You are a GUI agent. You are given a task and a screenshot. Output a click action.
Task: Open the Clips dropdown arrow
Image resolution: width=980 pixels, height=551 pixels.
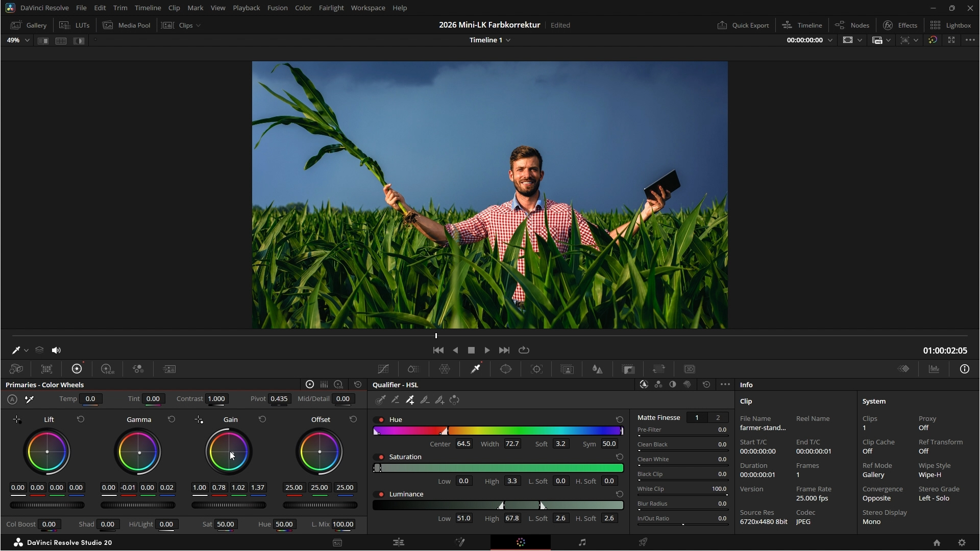click(199, 25)
